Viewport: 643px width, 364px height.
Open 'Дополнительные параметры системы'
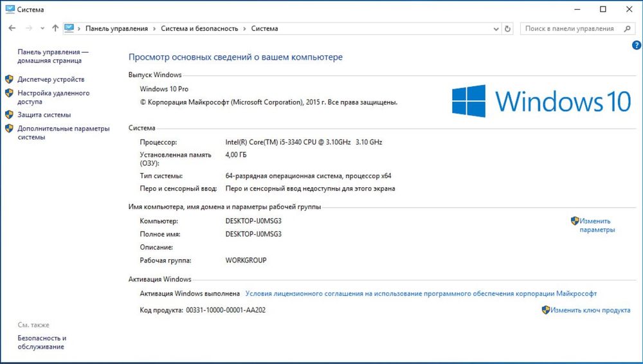tap(64, 132)
